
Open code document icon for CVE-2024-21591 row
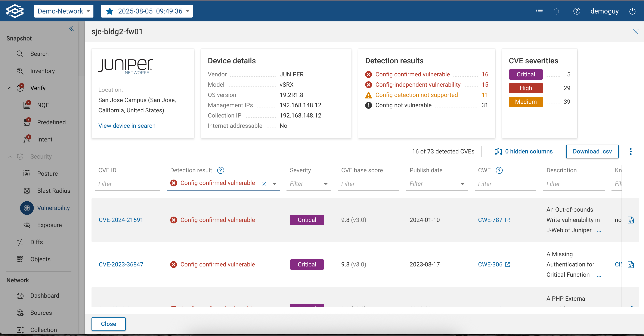point(631,220)
